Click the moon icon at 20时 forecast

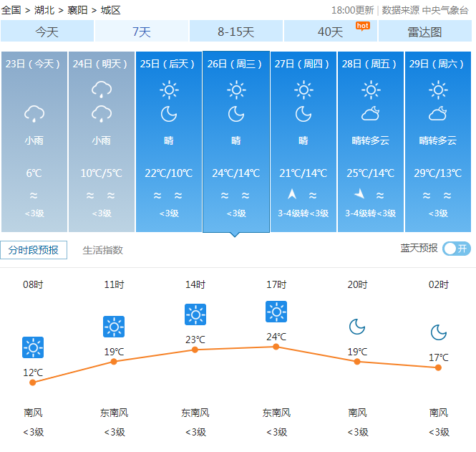click(357, 327)
